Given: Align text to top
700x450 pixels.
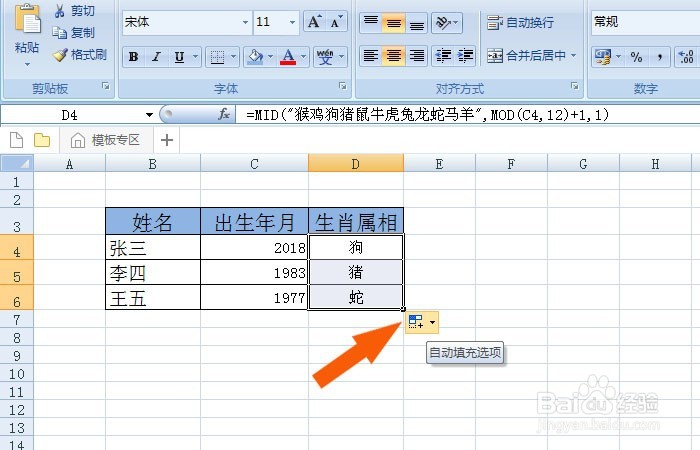Looking at the screenshot, I should 371,22.
